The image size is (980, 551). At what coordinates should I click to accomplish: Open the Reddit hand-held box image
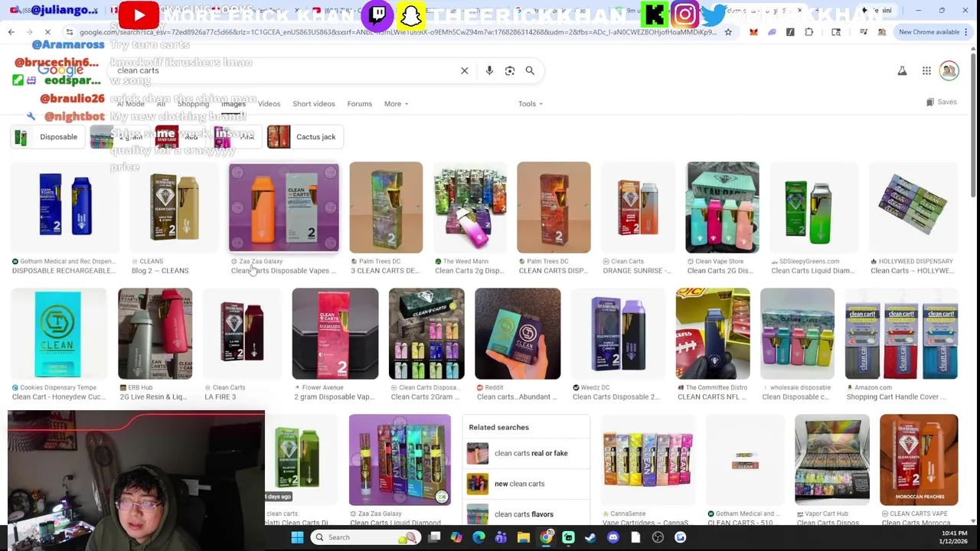[518, 334]
